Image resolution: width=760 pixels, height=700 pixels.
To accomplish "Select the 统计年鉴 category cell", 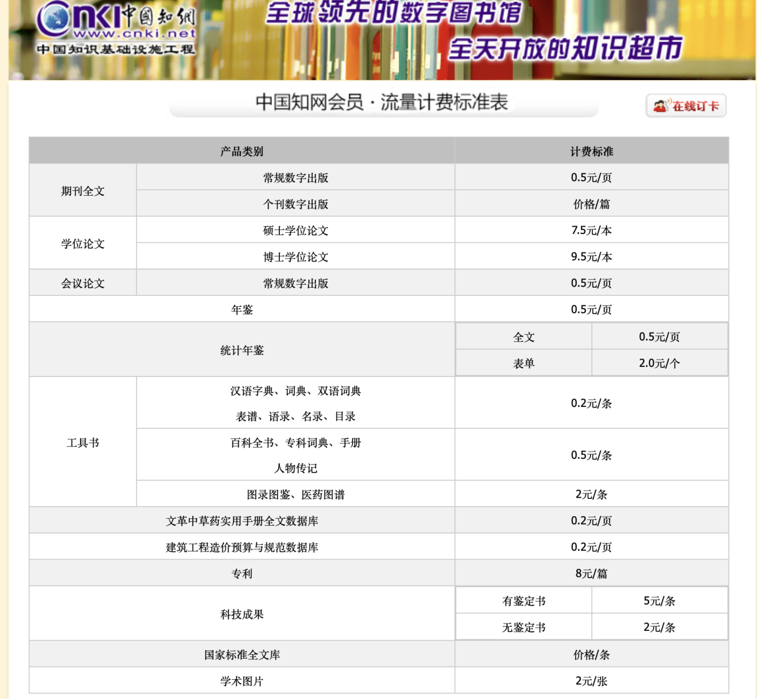I will click(x=242, y=350).
